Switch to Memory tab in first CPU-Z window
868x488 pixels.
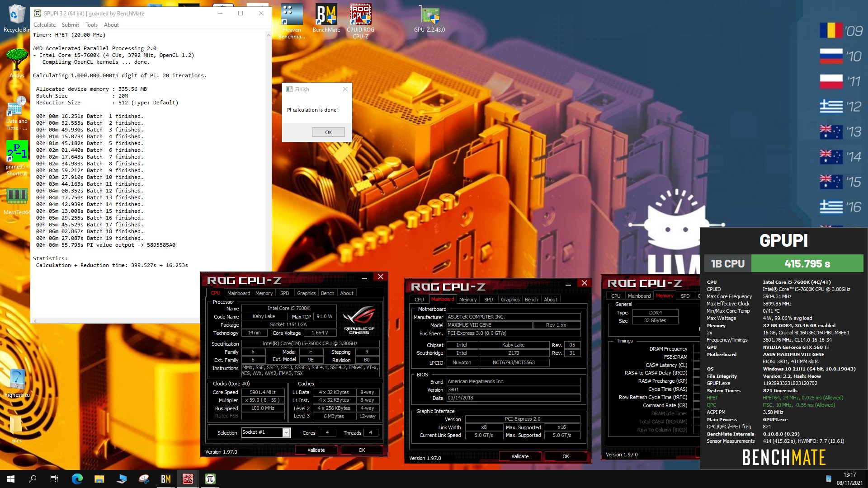pos(264,293)
